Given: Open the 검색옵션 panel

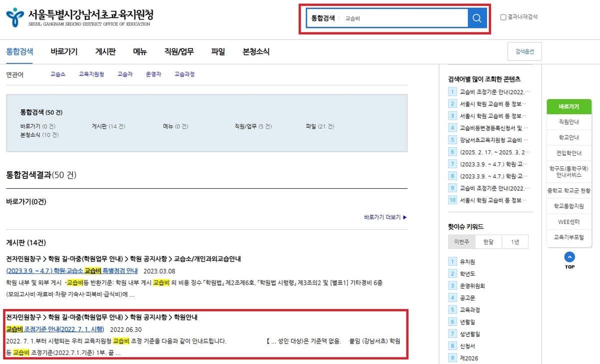Looking at the screenshot, I should [524, 51].
